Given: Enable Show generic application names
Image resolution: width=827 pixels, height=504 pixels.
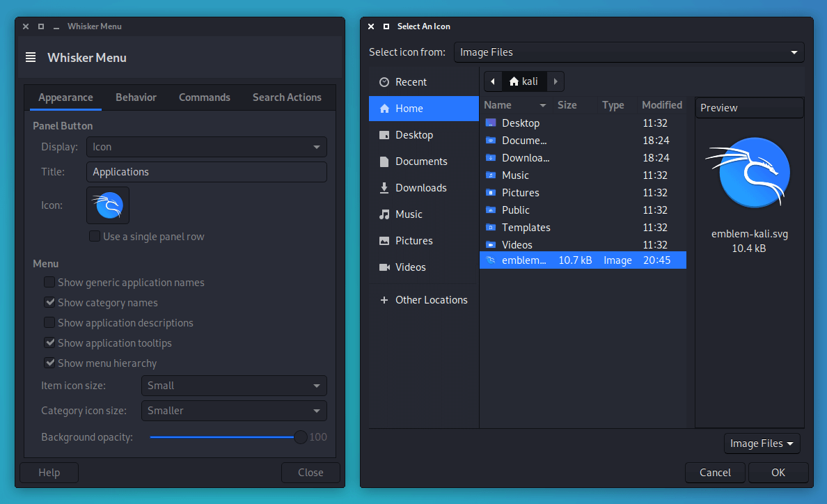Looking at the screenshot, I should pos(49,282).
